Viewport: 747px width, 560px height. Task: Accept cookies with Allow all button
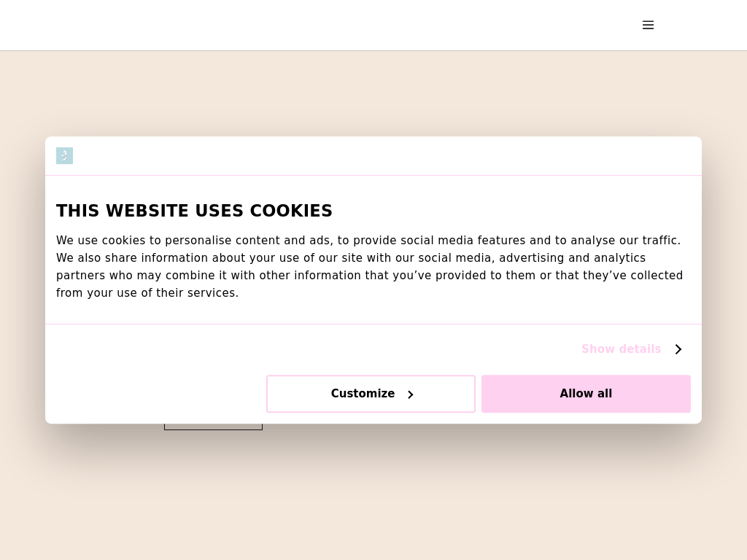(x=586, y=394)
